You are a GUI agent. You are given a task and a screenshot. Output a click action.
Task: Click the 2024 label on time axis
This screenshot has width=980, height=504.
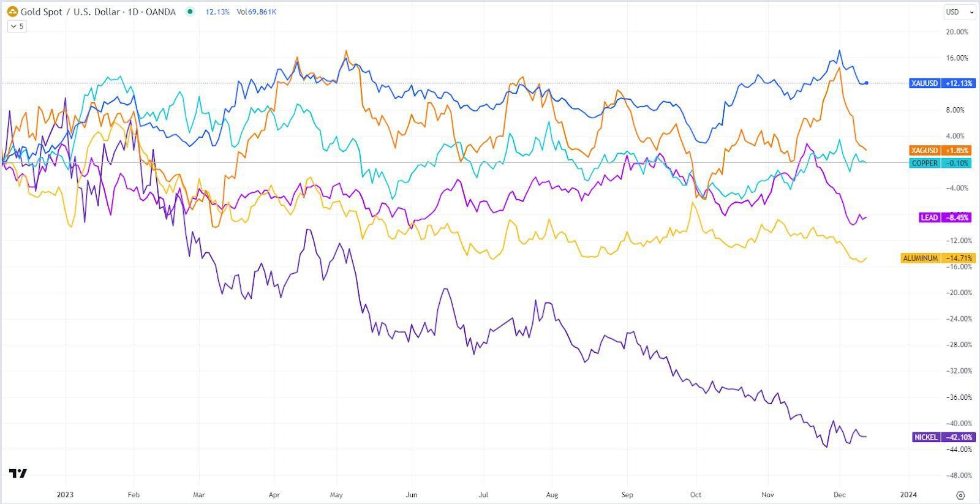(x=908, y=495)
